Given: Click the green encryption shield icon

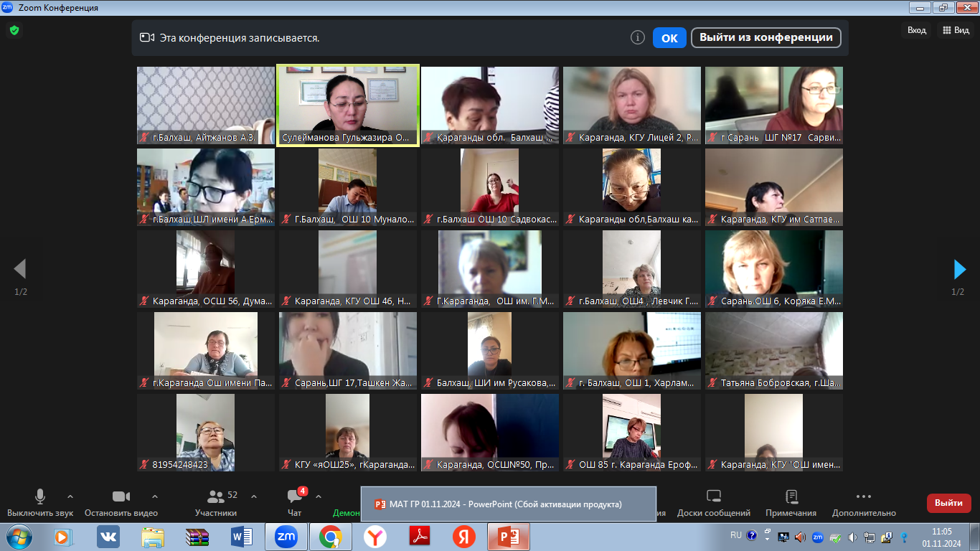Looking at the screenshot, I should 14,30.
